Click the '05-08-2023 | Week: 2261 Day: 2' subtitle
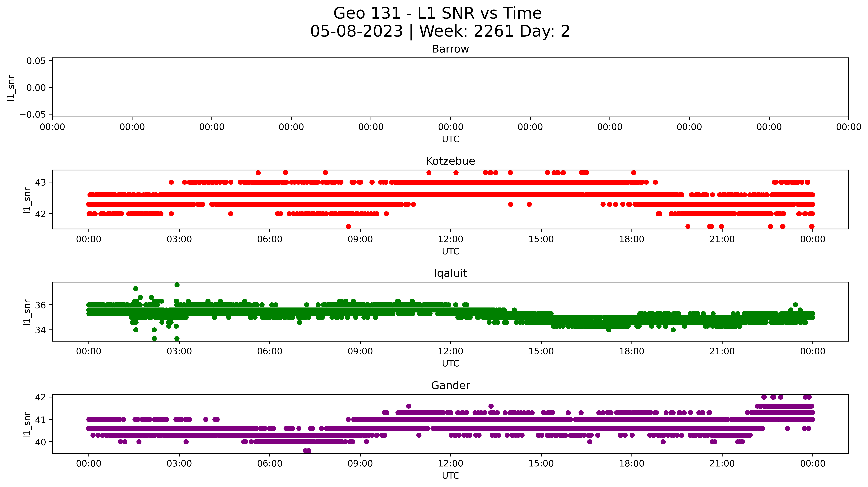This screenshot has width=868, height=487. [440, 31]
